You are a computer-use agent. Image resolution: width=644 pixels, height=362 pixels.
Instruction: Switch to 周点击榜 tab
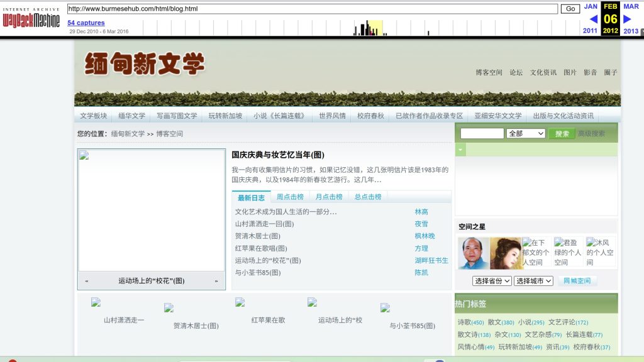(290, 197)
